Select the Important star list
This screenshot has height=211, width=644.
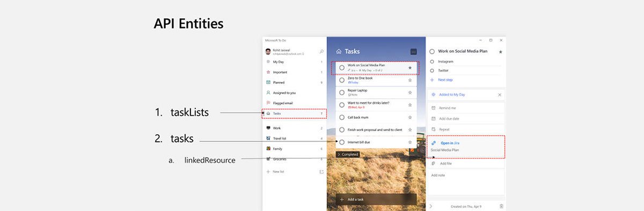(x=294, y=72)
